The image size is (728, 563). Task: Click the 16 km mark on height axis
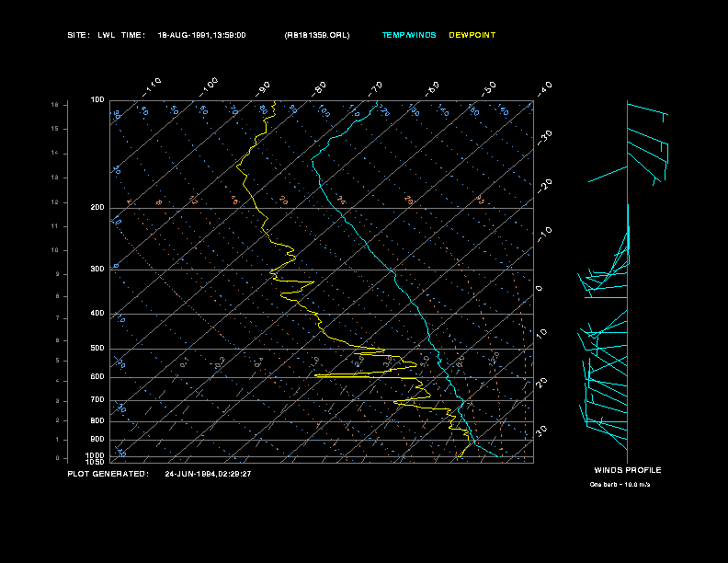pyautogui.click(x=55, y=105)
